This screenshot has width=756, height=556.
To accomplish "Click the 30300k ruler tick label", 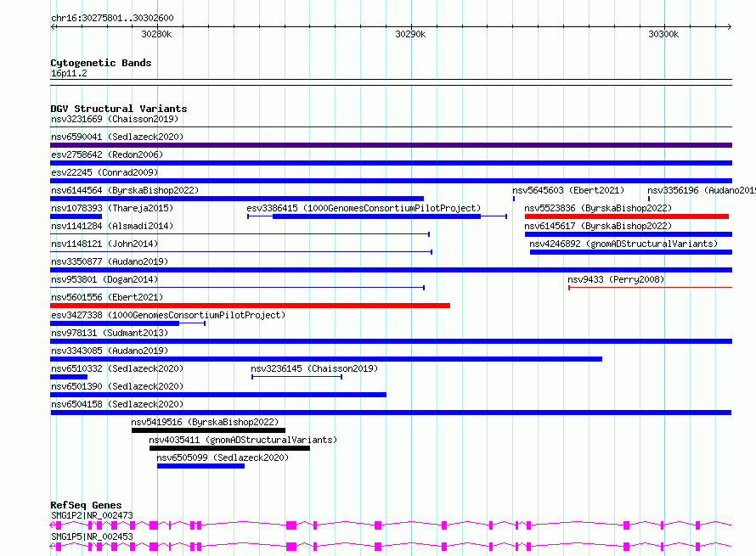I will (x=663, y=34).
